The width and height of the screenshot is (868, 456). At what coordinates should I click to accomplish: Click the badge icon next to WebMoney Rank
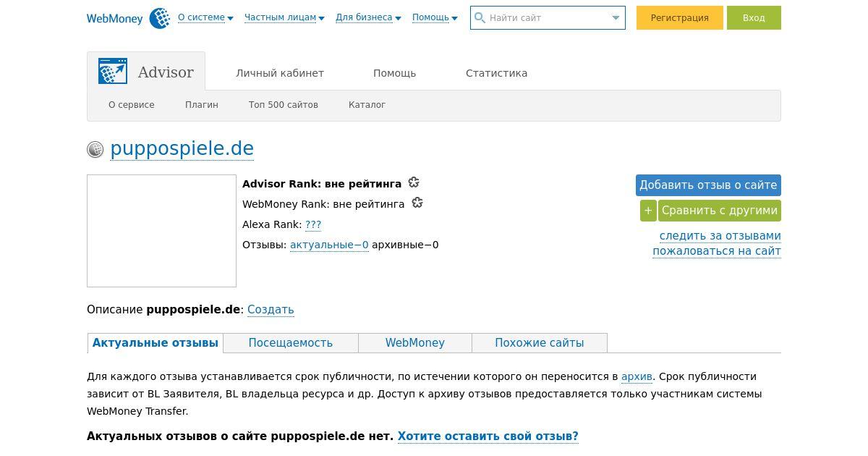click(417, 203)
